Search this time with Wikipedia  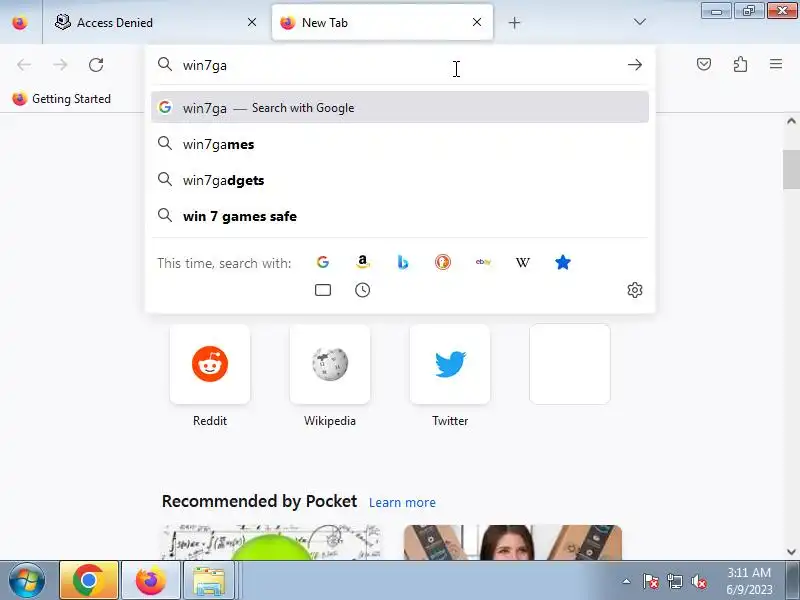coord(522,262)
